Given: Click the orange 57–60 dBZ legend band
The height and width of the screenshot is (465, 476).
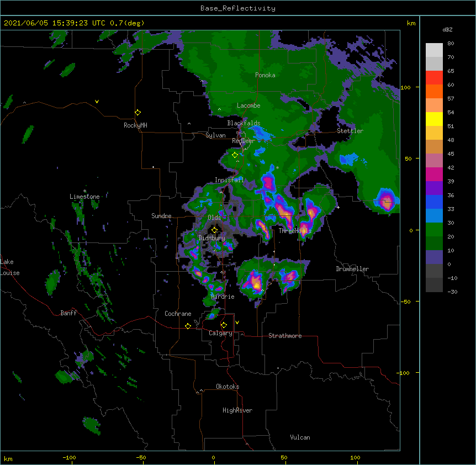Looking at the screenshot, I should [x=434, y=92].
